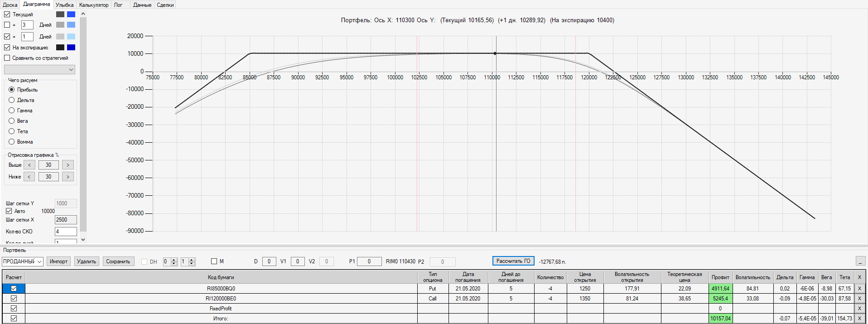The width and height of the screenshot is (868, 324).
Task: Click the Импорт button
Action: [58, 261]
